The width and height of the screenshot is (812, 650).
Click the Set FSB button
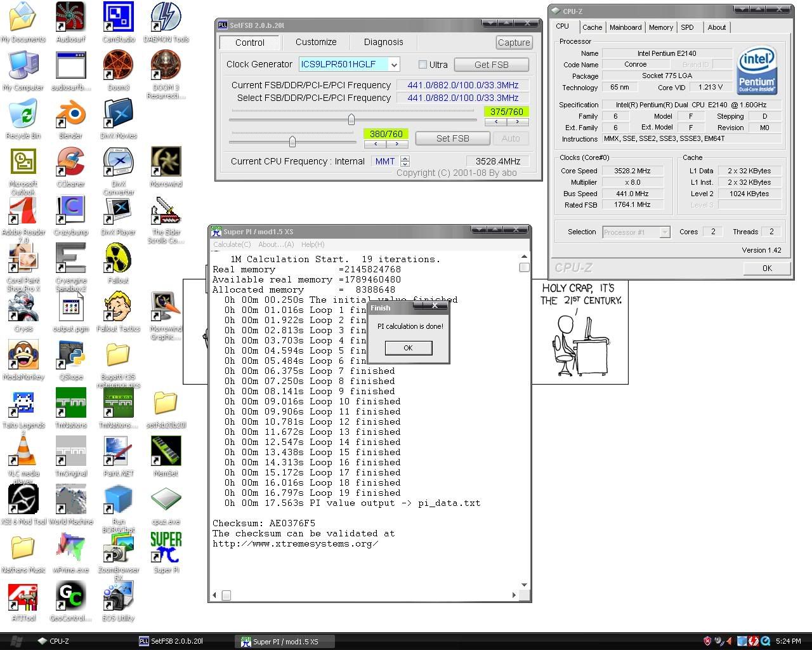[453, 138]
